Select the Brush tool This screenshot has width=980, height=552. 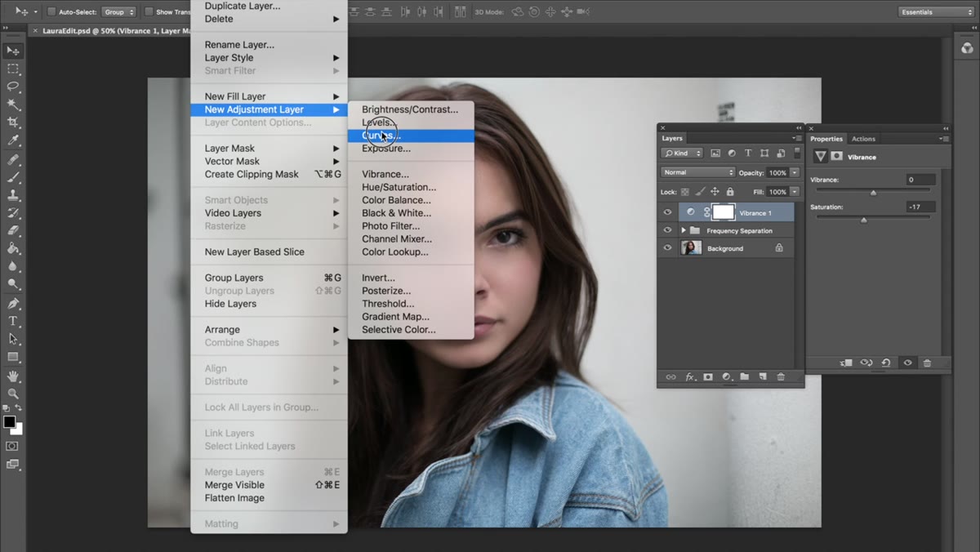tap(13, 178)
